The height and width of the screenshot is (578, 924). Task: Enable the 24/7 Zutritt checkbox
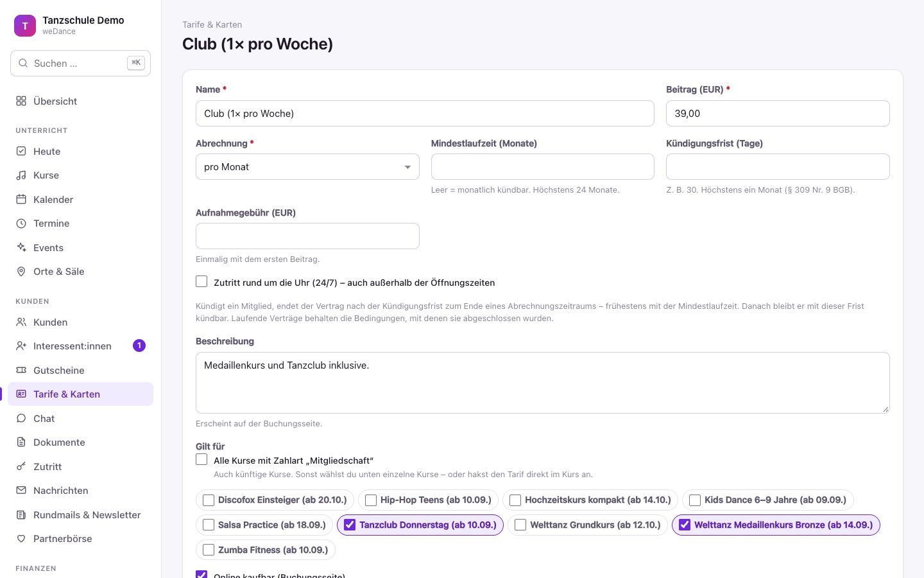(201, 281)
